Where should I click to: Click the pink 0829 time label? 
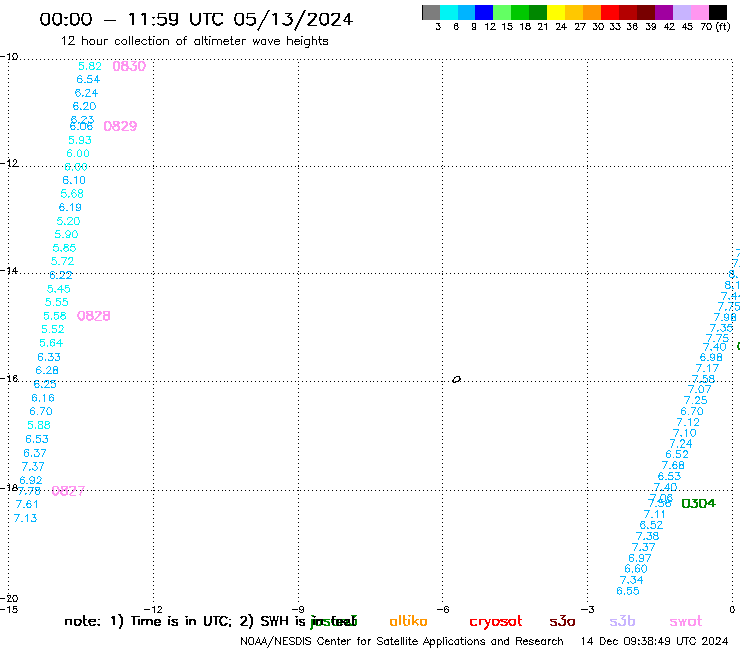(x=120, y=126)
